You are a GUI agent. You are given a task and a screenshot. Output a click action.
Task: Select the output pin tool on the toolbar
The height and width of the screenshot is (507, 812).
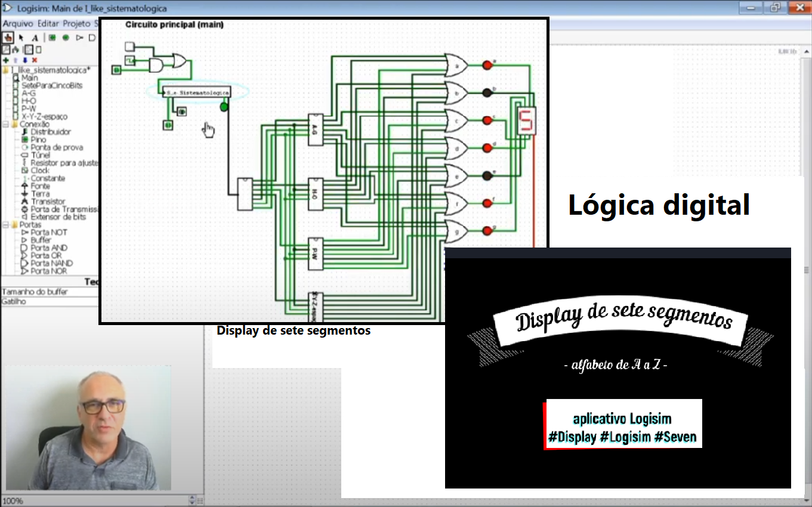[x=66, y=38]
